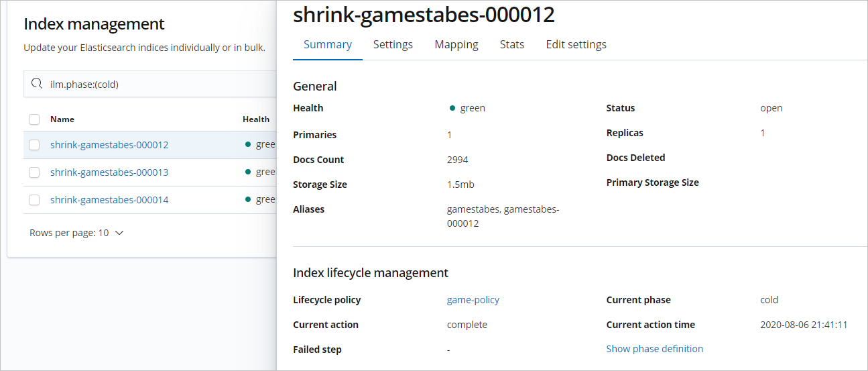Focus the ilm.phase:(cold) search field
Image resolution: width=868 pixels, height=371 pixels.
click(x=154, y=84)
